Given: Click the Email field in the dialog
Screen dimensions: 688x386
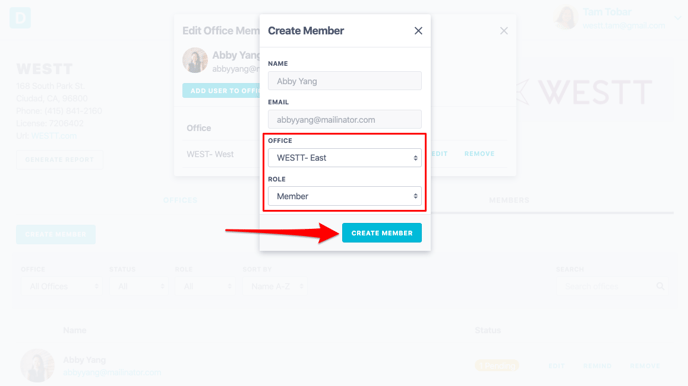Looking at the screenshot, I should click(345, 120).
